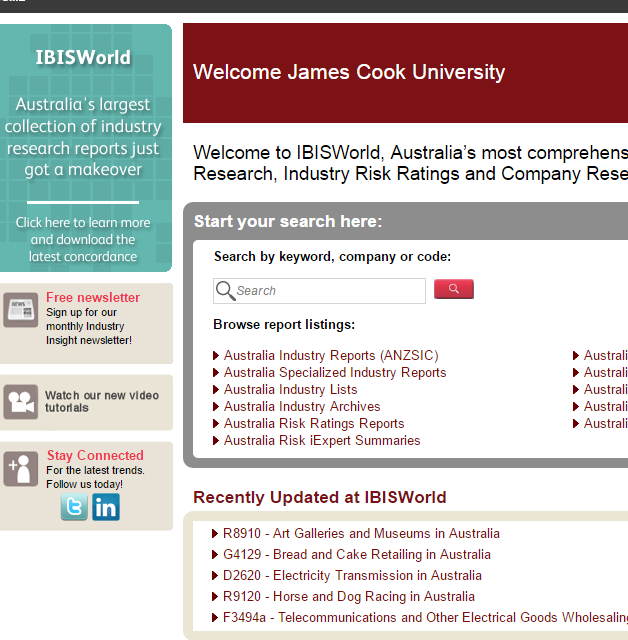Click the magnifying glass inside search field
628x640 pixels.
pos(225,291)
